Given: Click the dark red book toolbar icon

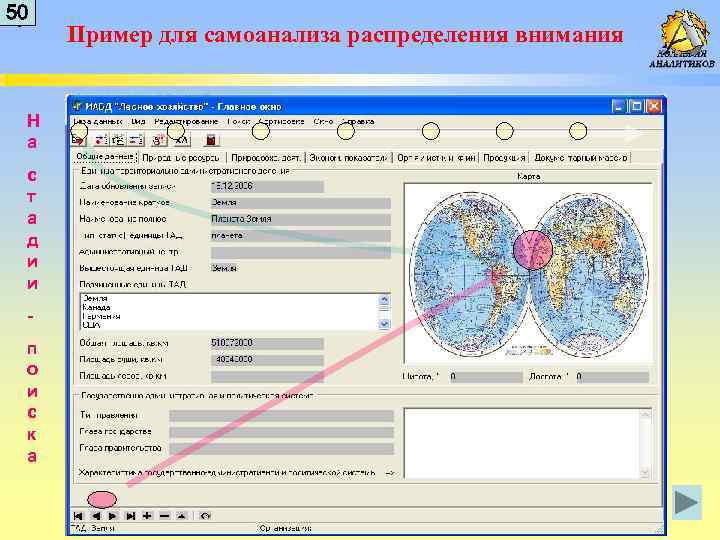Looking at the screenshot, I should (x=211, y=140).
